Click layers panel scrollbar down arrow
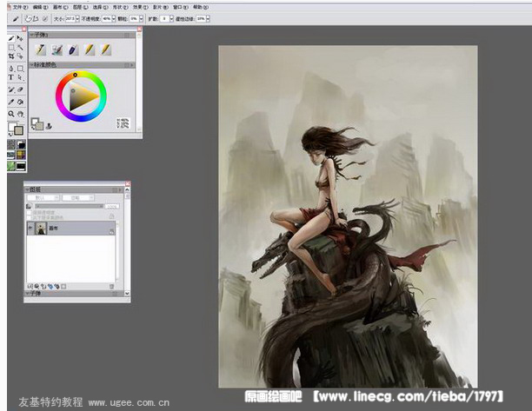Viewport: 532px width, 411px height. [127, 294]
